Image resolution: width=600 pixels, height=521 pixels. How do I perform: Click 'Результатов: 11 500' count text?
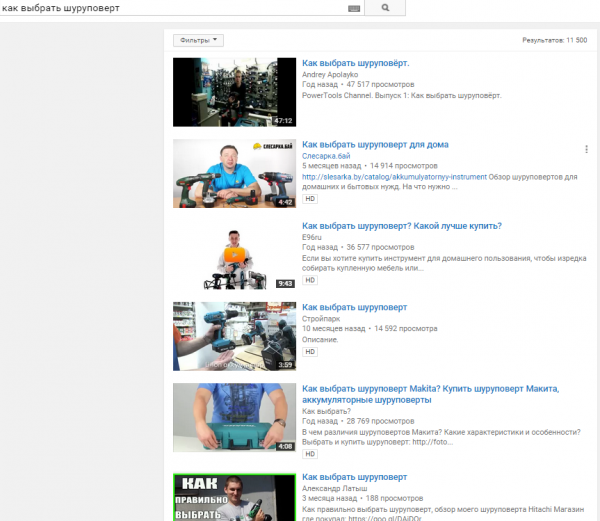[554, 40]
